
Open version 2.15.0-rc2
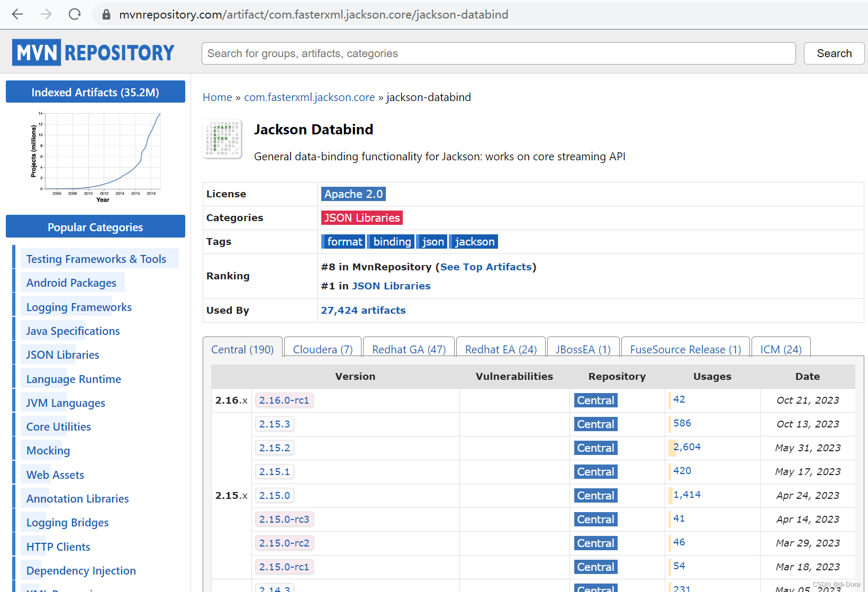(x=284, y=543)
